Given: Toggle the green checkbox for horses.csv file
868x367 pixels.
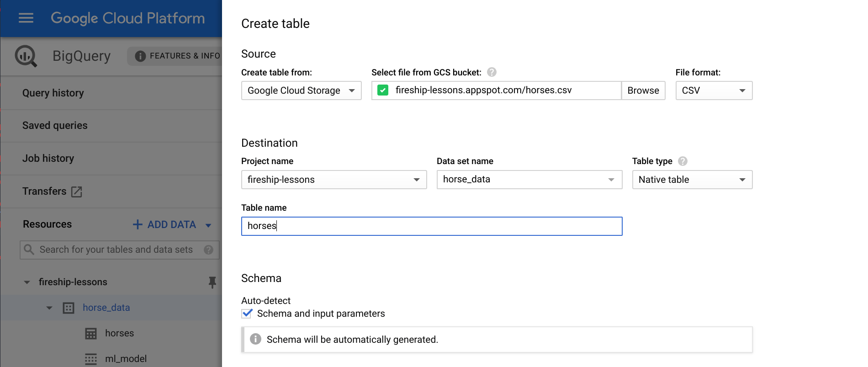Looking at the screenshot, I should tap(383, 90).
